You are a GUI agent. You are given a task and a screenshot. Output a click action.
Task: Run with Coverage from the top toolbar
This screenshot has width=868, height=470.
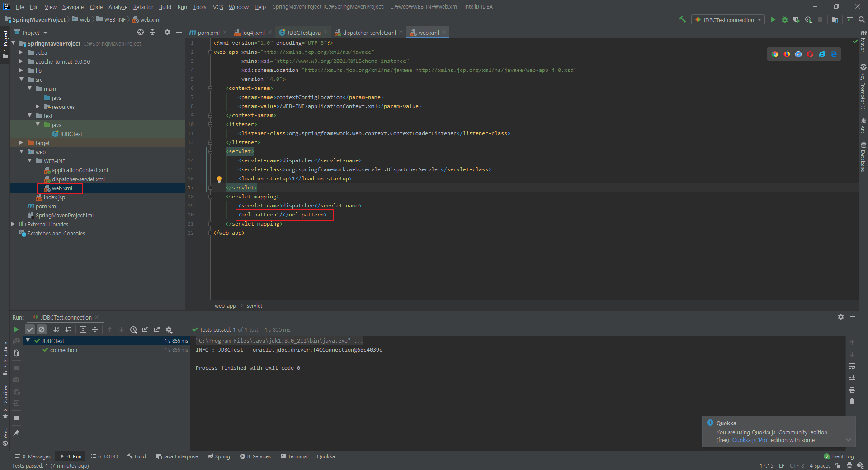797,19
